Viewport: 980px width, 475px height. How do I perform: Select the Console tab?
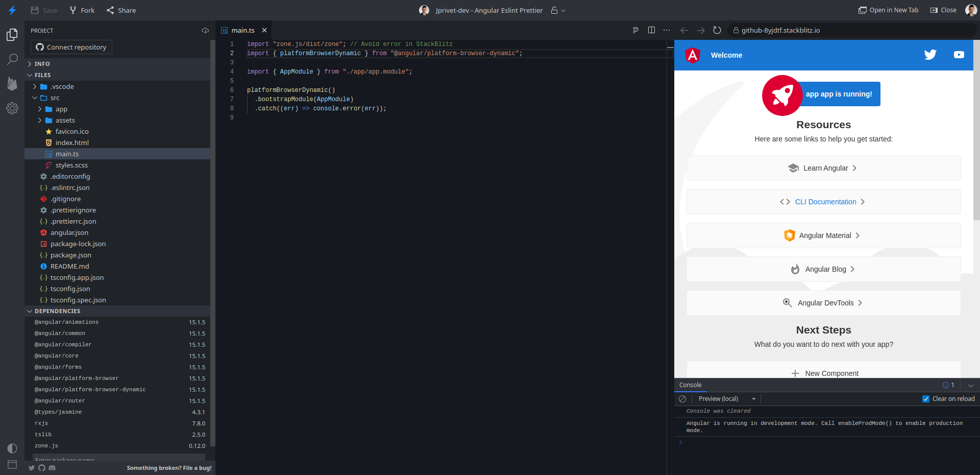[x=691, y=385]
